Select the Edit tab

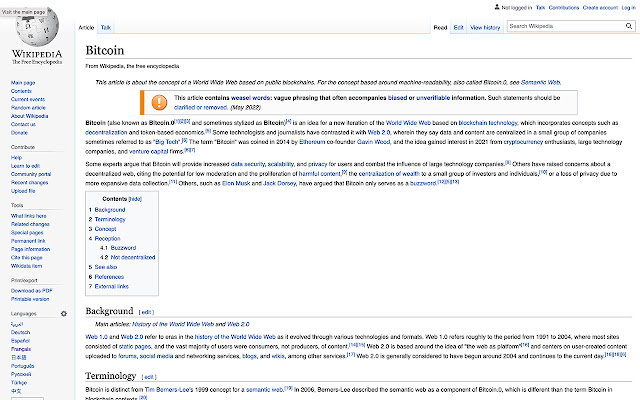(458, 28)
